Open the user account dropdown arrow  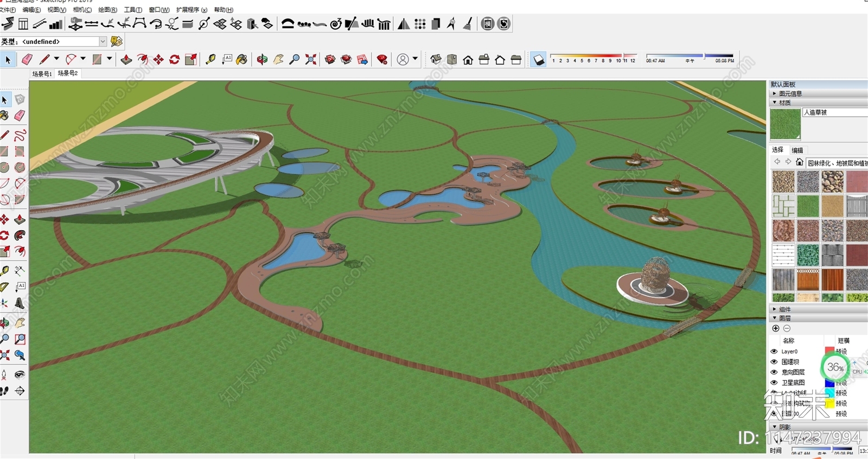(415, 59)
